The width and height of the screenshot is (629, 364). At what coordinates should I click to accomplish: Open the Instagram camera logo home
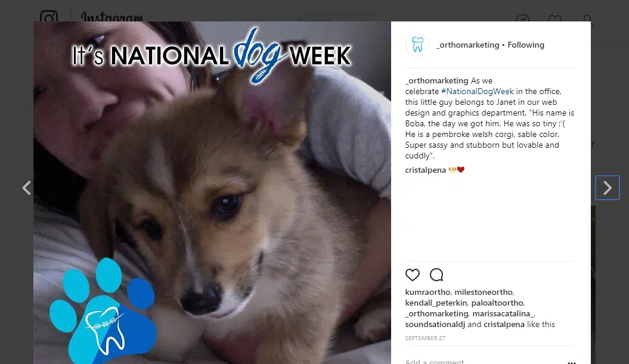coord(49,17)
